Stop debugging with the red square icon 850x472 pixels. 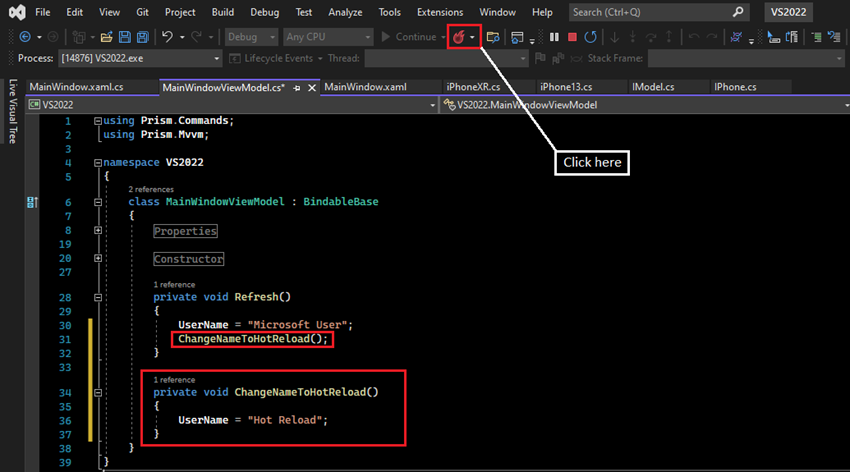tap(572, 37)
